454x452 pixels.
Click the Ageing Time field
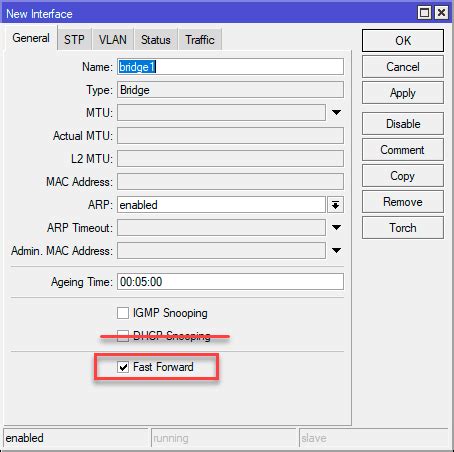(x=230, y=282)
